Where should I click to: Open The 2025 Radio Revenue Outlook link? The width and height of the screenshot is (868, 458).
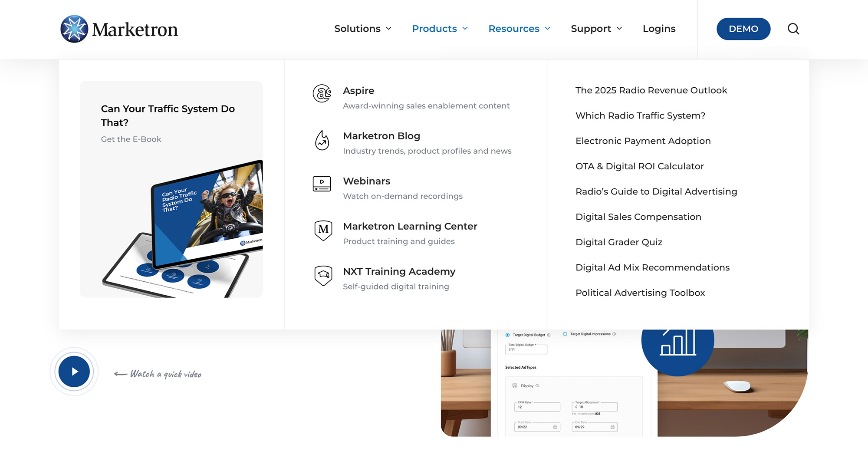pos(651,90)
